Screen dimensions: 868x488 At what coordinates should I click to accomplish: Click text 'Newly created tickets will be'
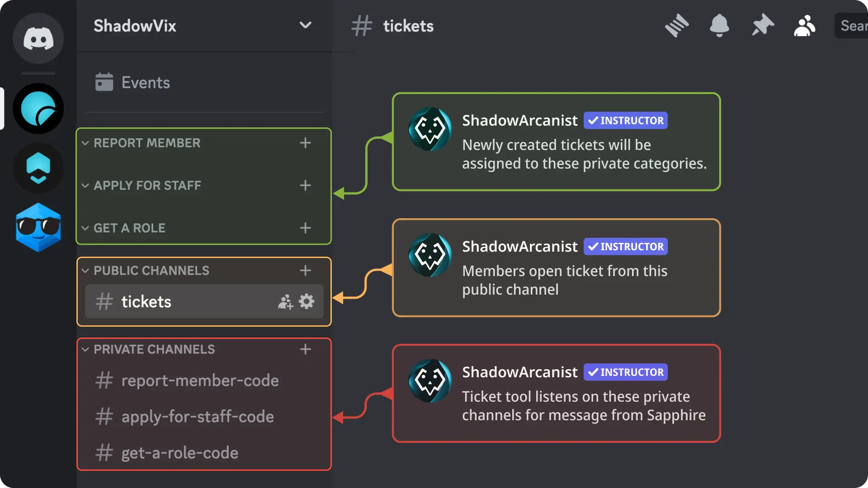click(557, 145)
